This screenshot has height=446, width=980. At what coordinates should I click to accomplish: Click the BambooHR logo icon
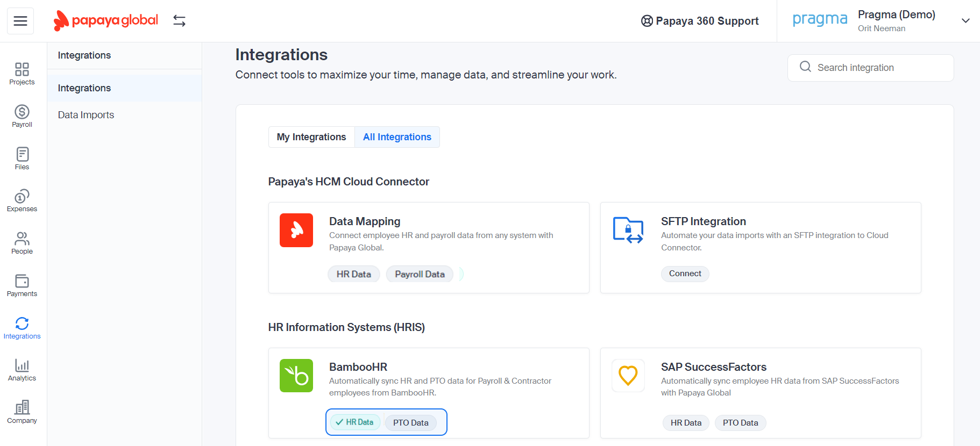pos(296,376)
